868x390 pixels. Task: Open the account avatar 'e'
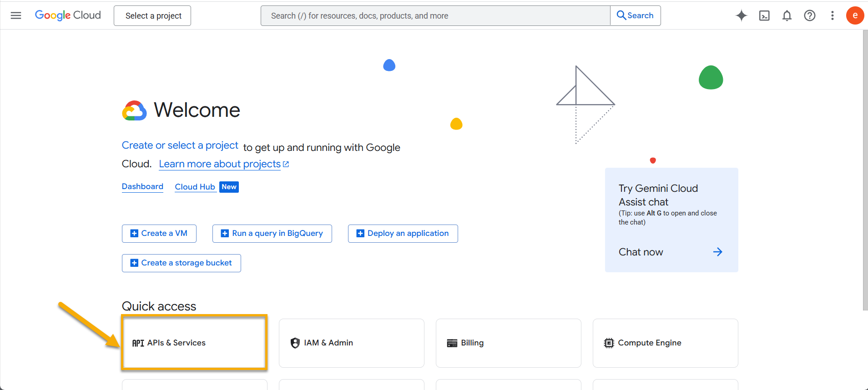(x=855, y=15)
